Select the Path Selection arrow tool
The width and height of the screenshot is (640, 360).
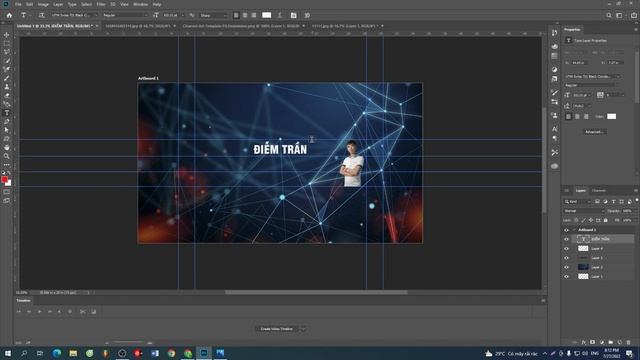pos(7,130)
